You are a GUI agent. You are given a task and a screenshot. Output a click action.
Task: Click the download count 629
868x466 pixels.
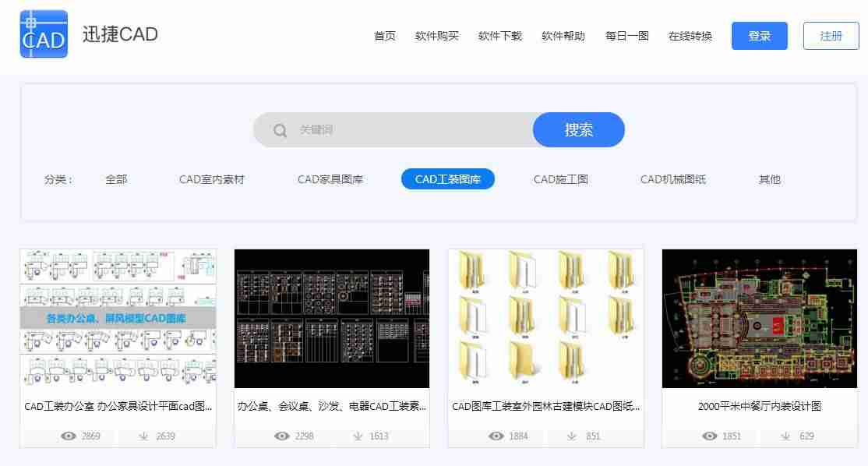click(x=806, y=436)
